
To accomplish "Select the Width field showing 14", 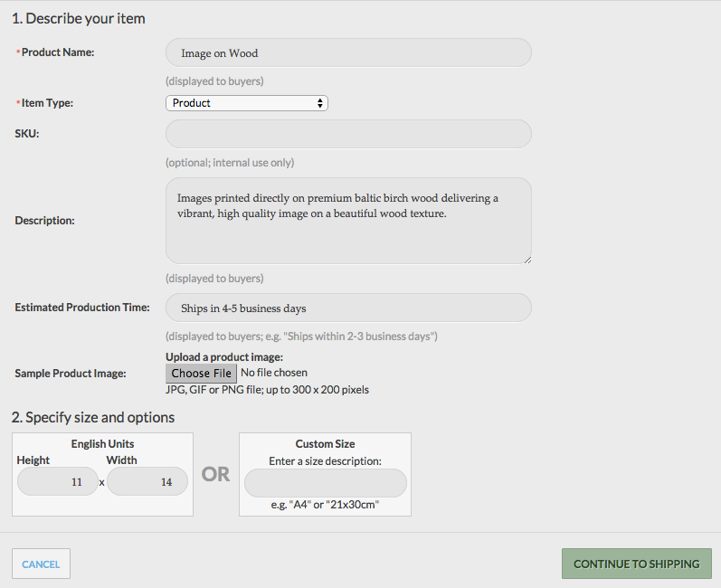I will [147, 482].
